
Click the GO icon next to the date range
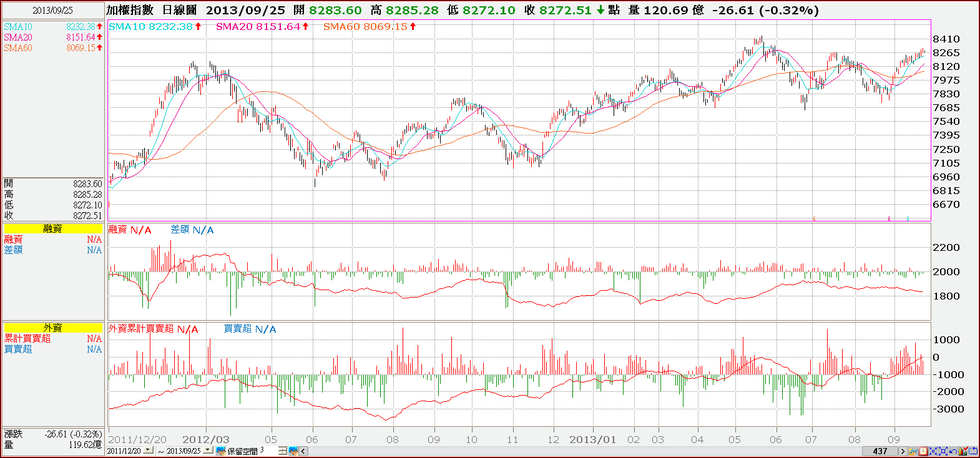(x=220, y=451)
